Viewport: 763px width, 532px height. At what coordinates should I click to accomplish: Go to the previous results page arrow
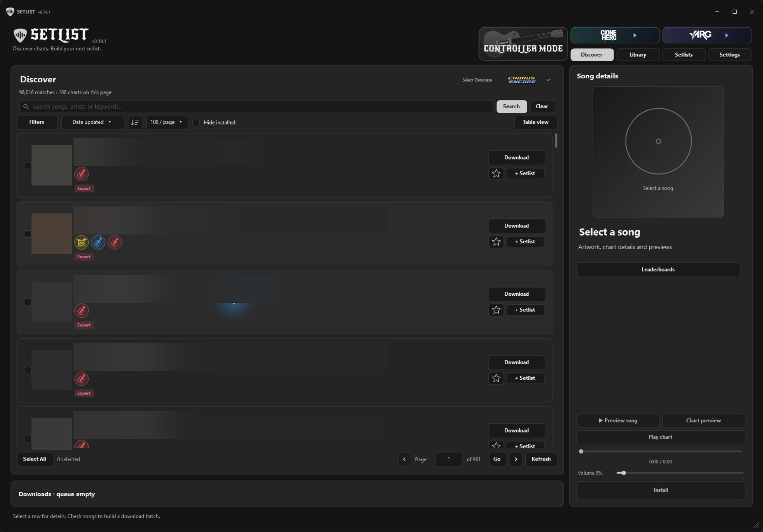tap(404, 459)
